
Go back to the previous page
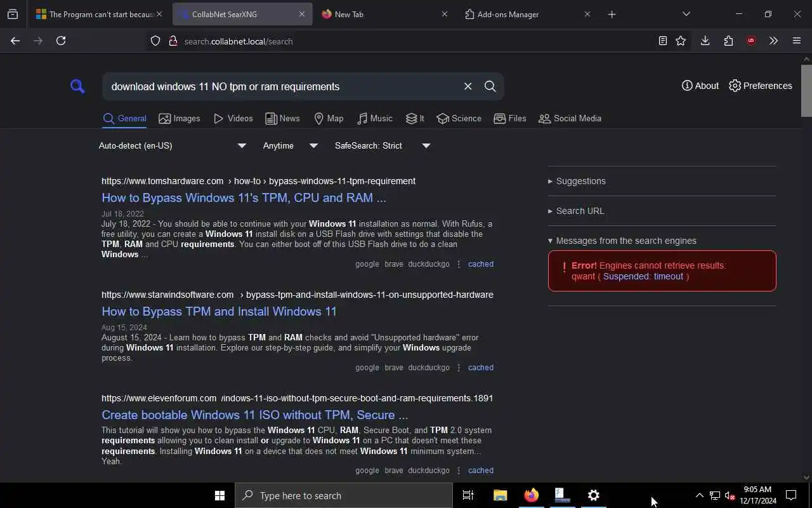tap(15, 41)
